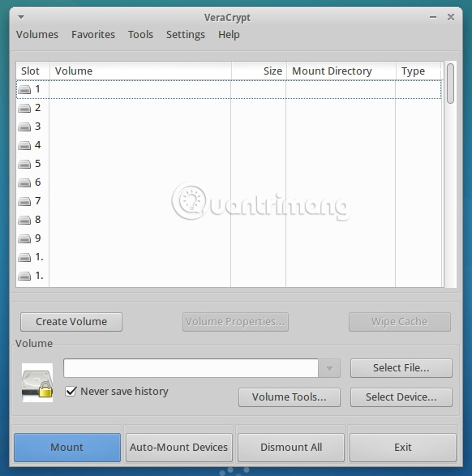
Task: Click the Mount Directory column header
Action: pyautogui.click(x=341, y=71)
